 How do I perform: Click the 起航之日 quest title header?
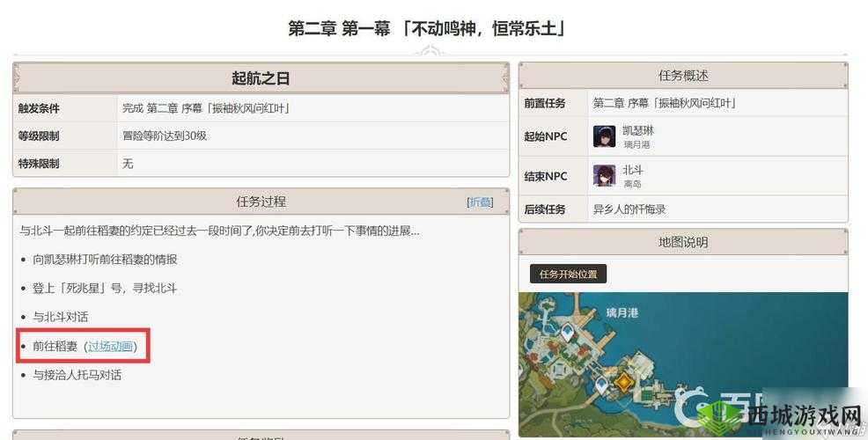(x=261, y=78)
